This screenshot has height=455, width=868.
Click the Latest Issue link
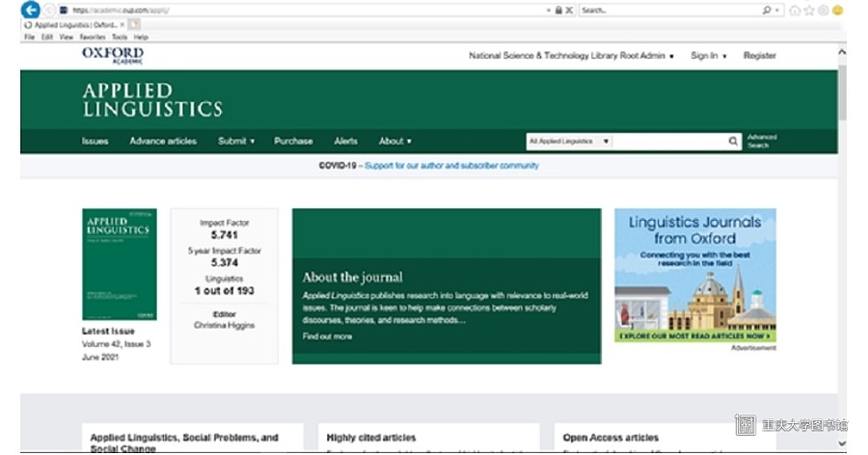(108, 331)
